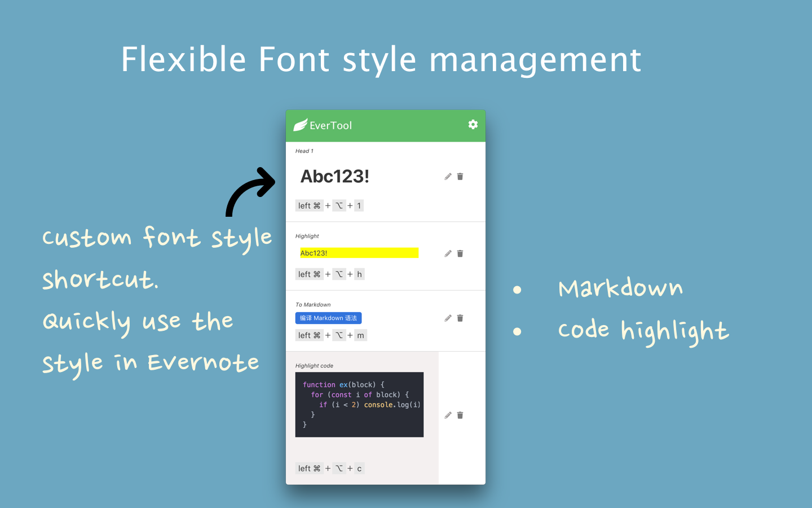Click the 'Head 1' label
The height and width of the screenshot is (508, 812).
click(x=304, y=151)
